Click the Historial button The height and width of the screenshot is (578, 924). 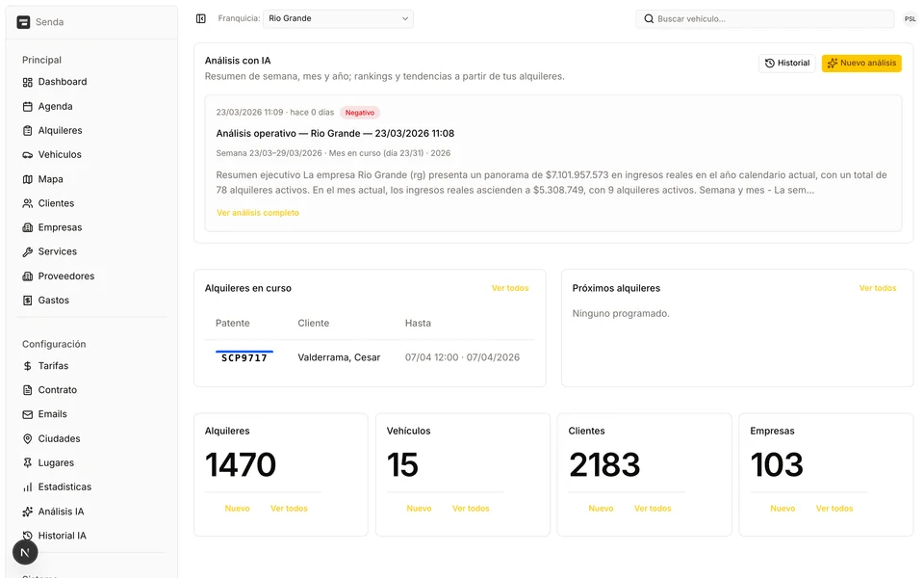click(x=786, y=64)
